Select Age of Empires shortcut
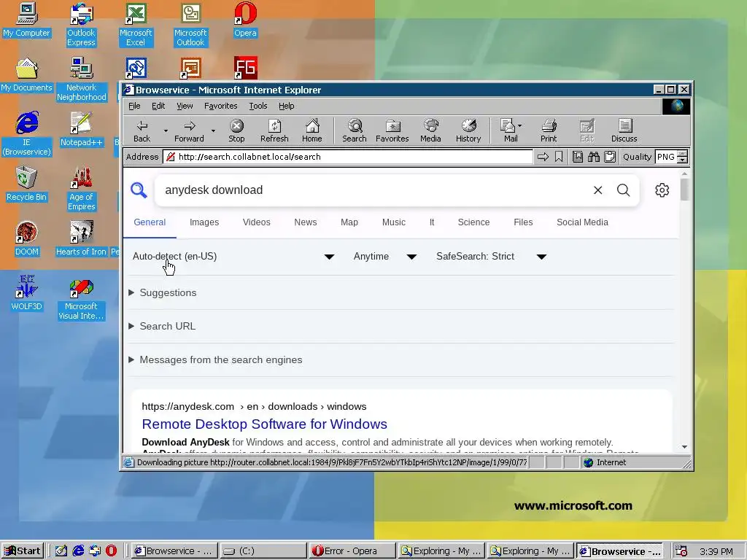The height and width of the screenshot is (560, 747). click(82, 188)
